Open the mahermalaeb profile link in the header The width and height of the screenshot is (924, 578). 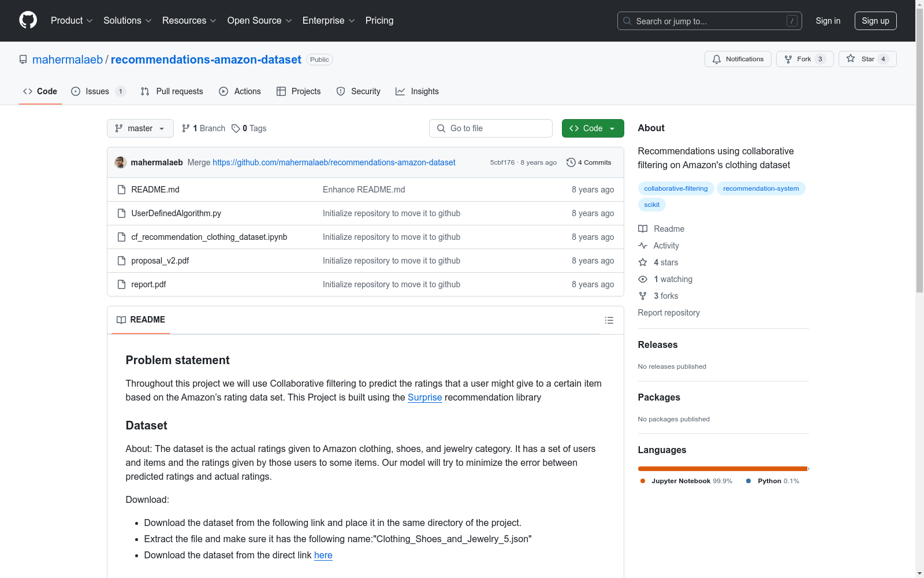click(68, 60)
